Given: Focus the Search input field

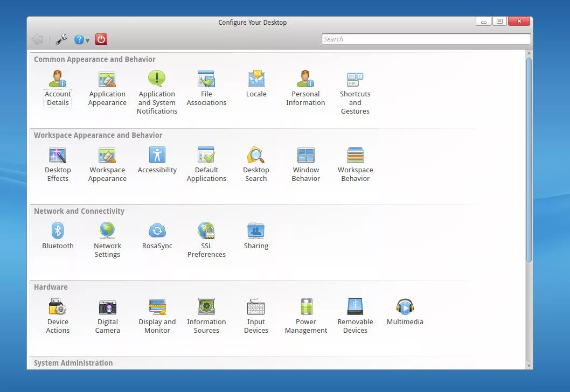Looking at the screenshot, I should [x=426, y=39].
